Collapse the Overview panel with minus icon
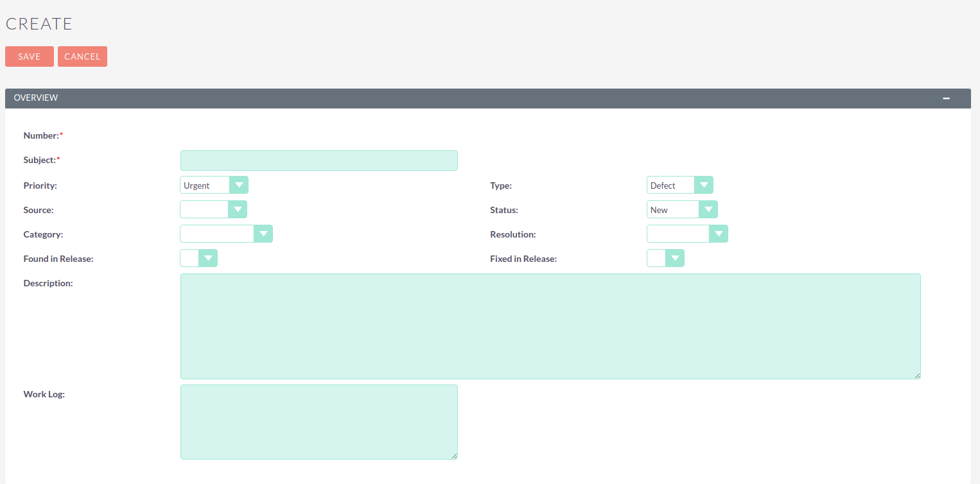This screenshot has width=980, height=484. 946,98
